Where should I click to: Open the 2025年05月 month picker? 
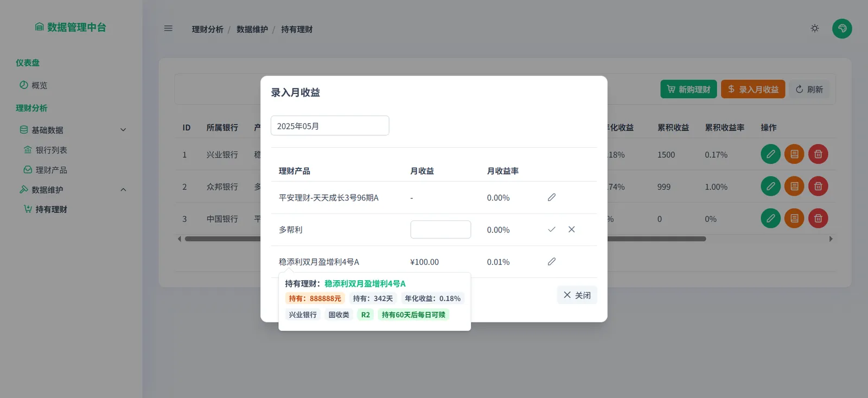click(x=330, y=125)
